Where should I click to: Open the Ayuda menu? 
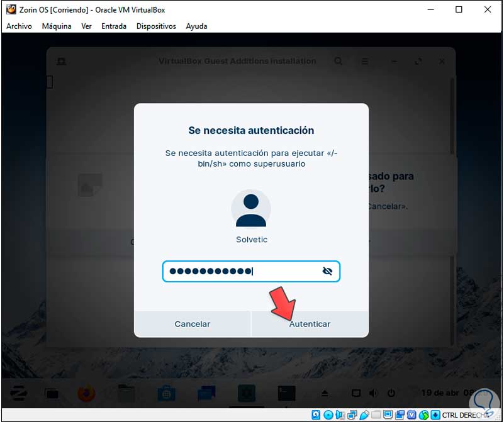coord(196,26)
